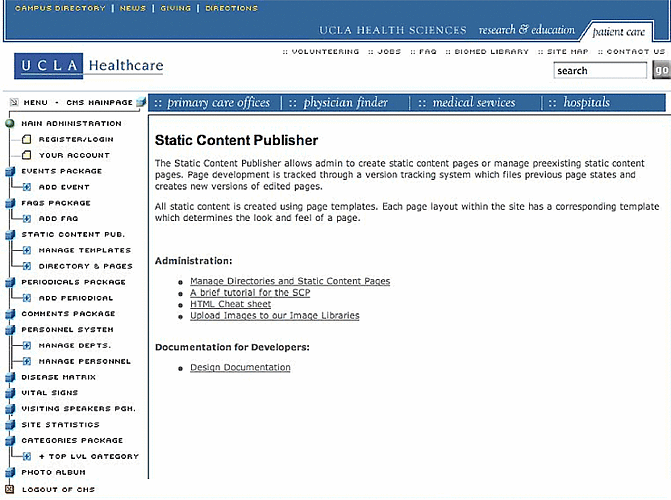671x500 pixels.
Task: Click the plus icon beside Manage Depts.
Action: (x=27, y=345)
